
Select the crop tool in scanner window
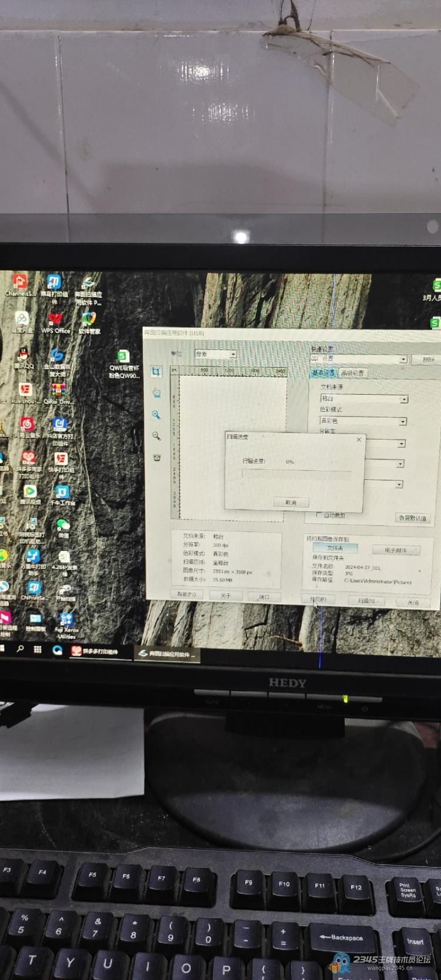click(156, 371)
